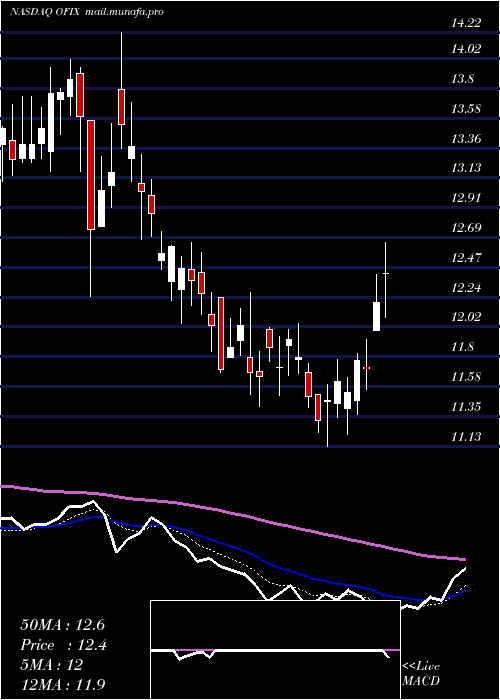Click the 14.22 price axis label
The height and width of the screenshot is (700, 500).
coord(466,23)
